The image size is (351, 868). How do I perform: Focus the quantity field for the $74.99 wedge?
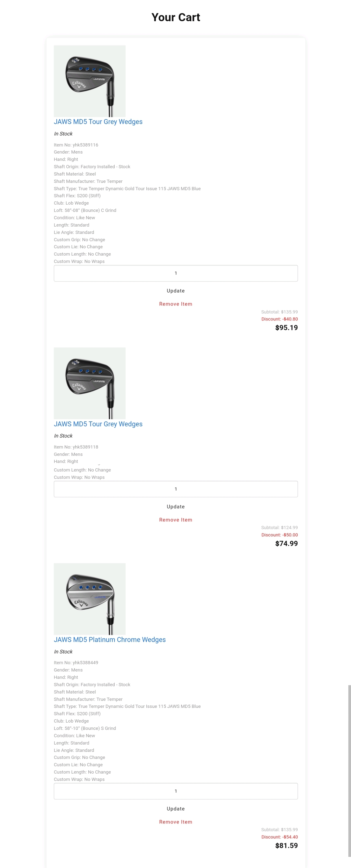(x=176, y=489)
